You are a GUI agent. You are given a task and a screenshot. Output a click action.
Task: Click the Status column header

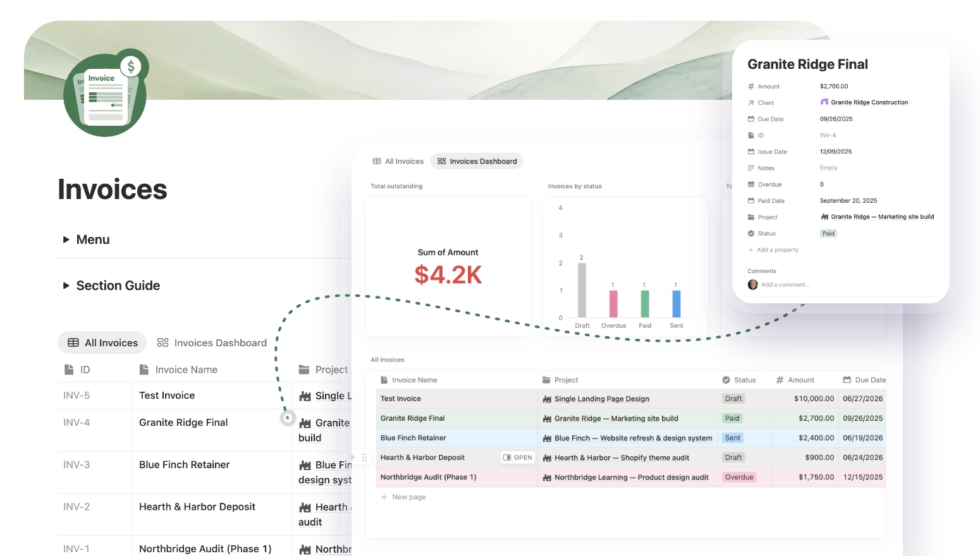point(739,380)
